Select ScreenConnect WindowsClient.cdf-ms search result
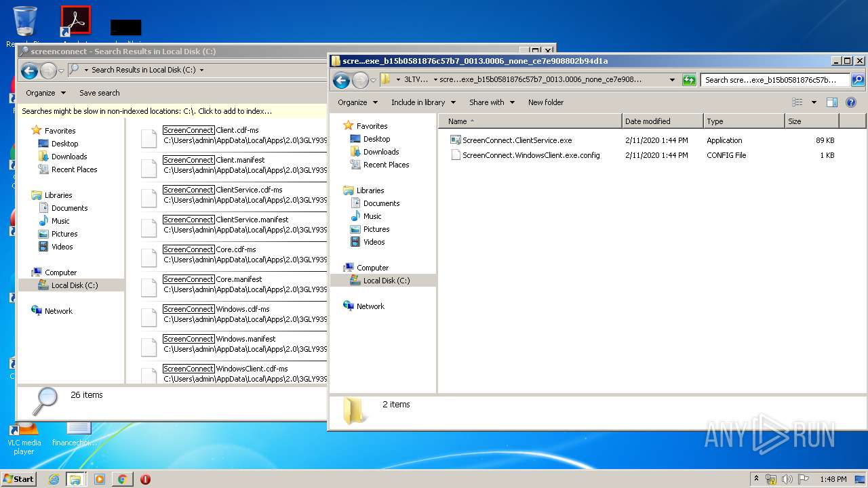Viewport: 868px width, 488px height. click(x=234, y=375)
